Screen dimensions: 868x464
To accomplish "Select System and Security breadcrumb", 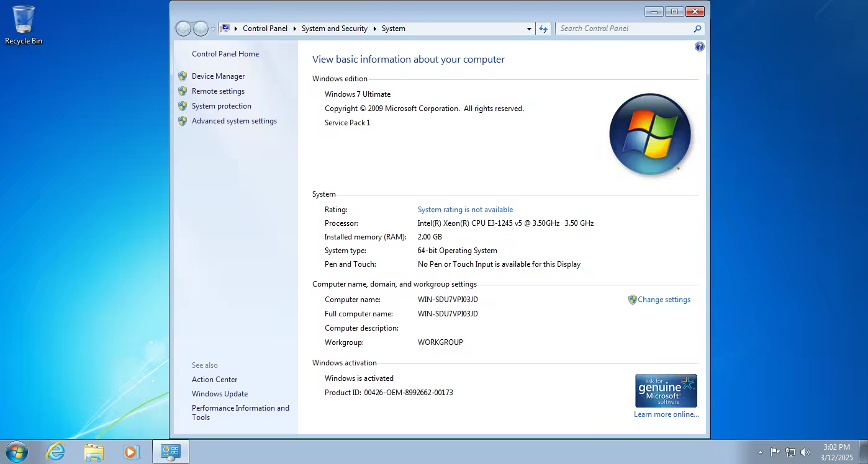I will (335, 29).
